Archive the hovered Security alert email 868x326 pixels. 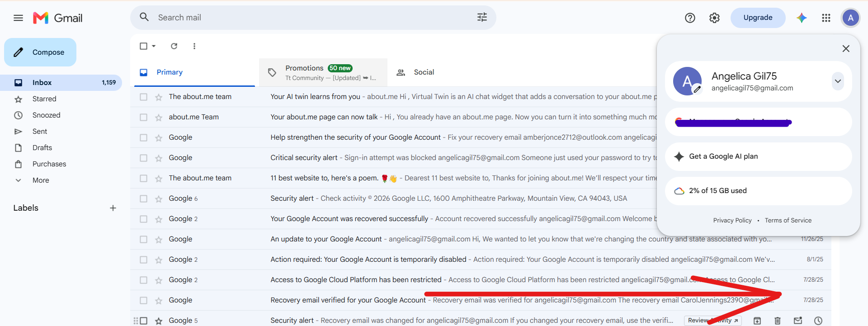(757, 321)
